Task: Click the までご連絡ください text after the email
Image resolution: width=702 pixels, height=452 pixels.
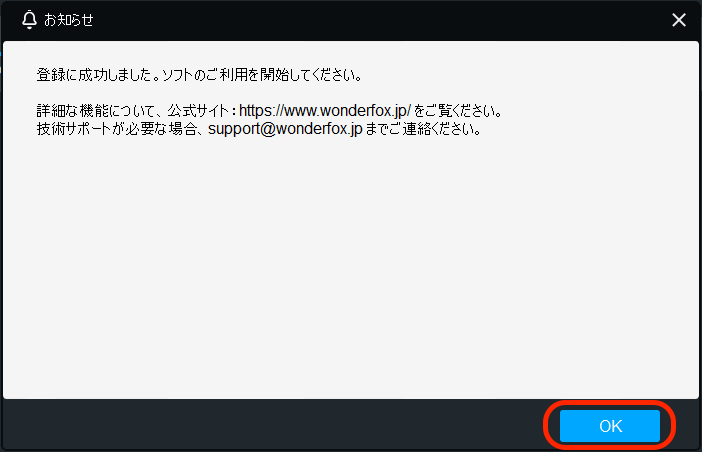Action: tap(424, 129)
